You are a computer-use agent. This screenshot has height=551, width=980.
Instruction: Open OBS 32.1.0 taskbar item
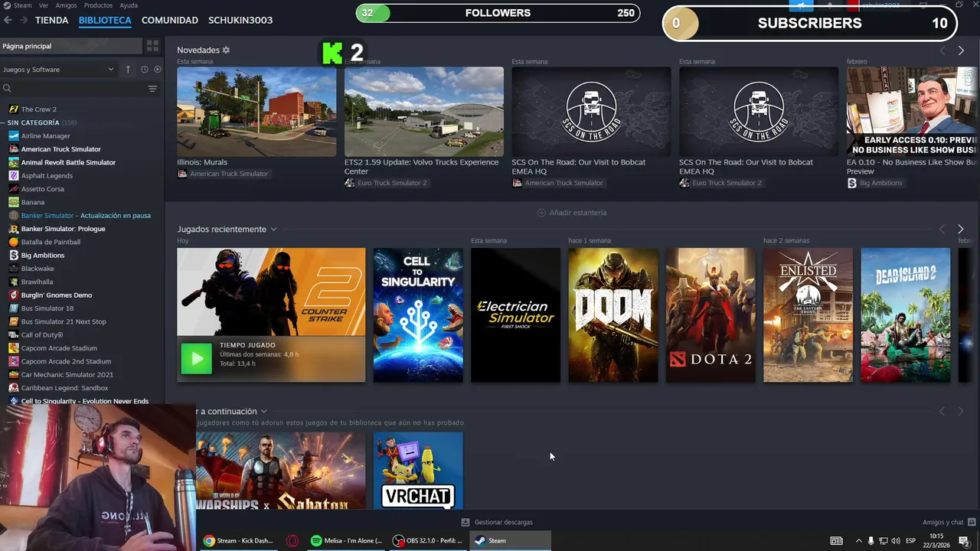(x=428, y=540)
